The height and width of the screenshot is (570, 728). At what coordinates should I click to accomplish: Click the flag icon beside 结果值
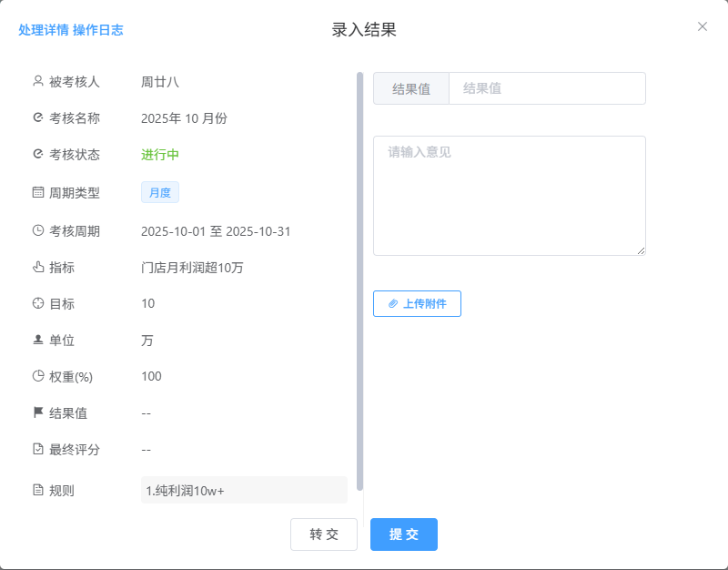pyautogui.click(x=38, y=412)
